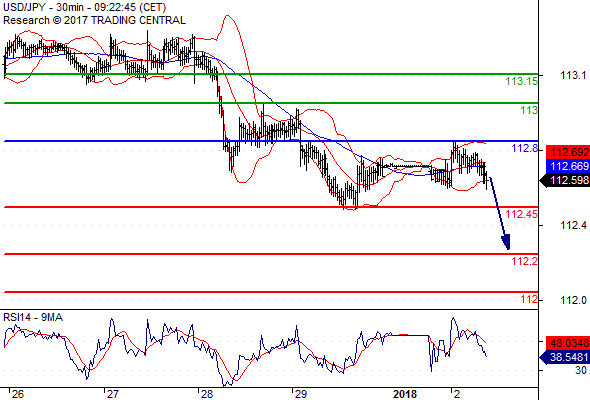Click the 30 RSI axis level

[581, 370]
